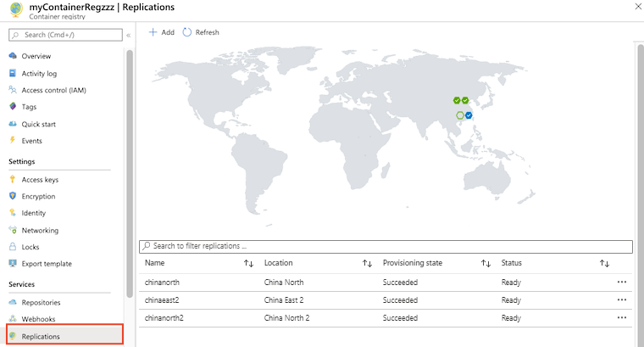Go to Repositories in Services
This screenshot has height=347, width=644.
41,302
